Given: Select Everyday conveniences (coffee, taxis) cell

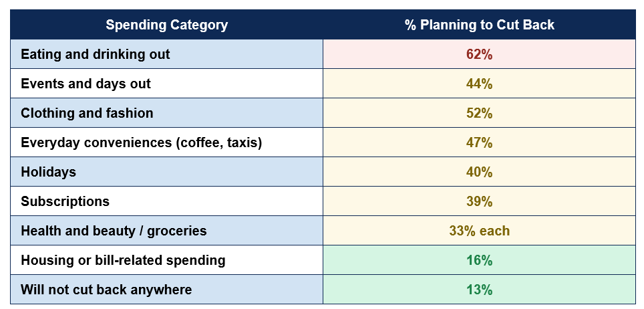Looking at the screenshot, I should coord(167,142).
